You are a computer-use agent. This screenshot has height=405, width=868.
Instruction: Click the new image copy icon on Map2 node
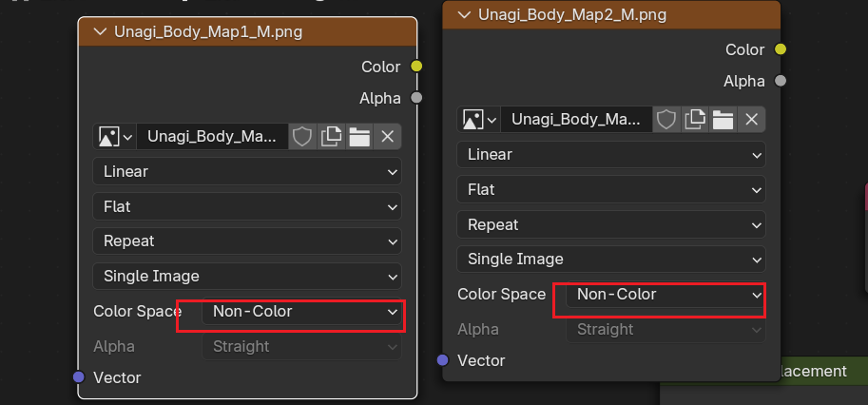coord(695,119)
